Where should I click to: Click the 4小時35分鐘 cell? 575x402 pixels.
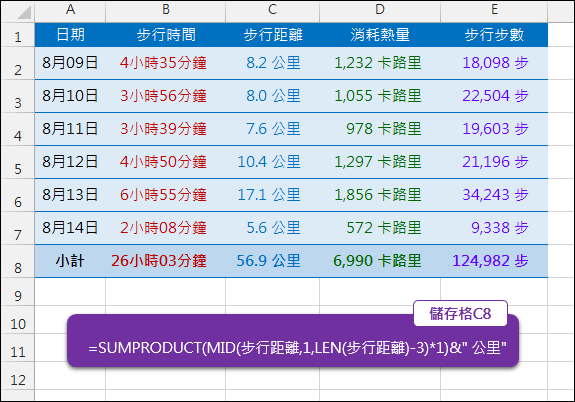pos(166,63)
